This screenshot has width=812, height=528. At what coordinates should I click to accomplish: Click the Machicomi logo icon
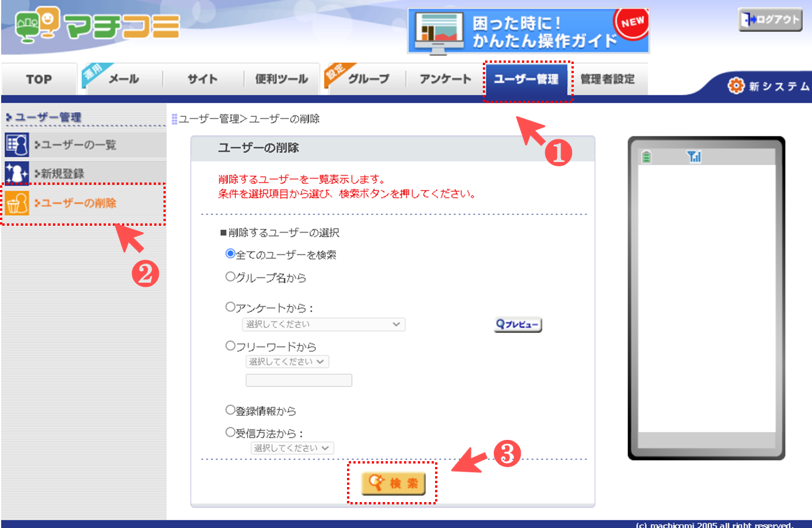pyautogui.click(x=37, y=25)
